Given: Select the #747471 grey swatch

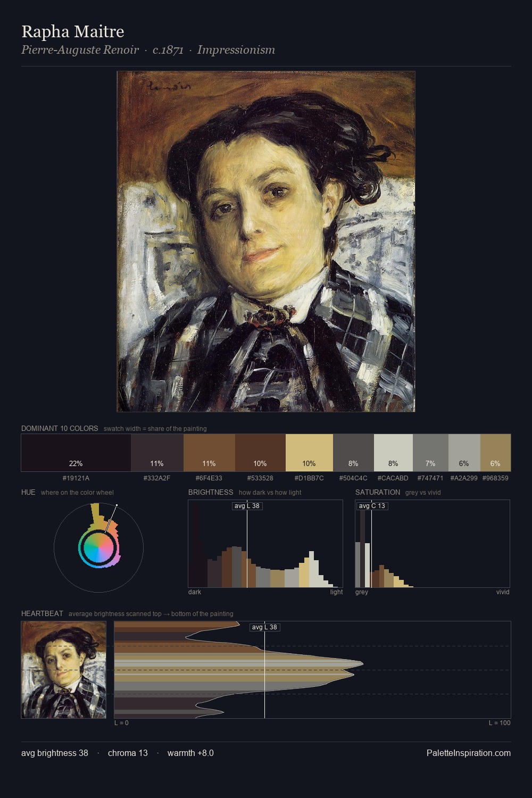Looking at the screenshot, I should (430, 453).
